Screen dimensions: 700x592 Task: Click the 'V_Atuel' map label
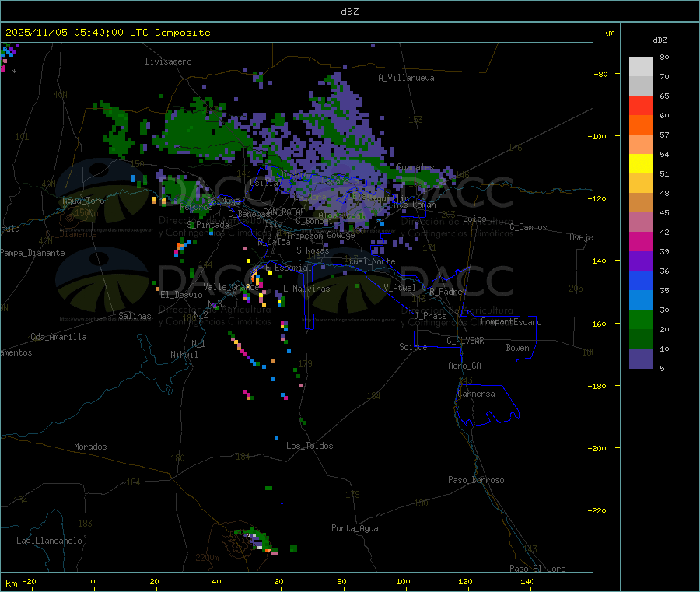coord(400,288)
